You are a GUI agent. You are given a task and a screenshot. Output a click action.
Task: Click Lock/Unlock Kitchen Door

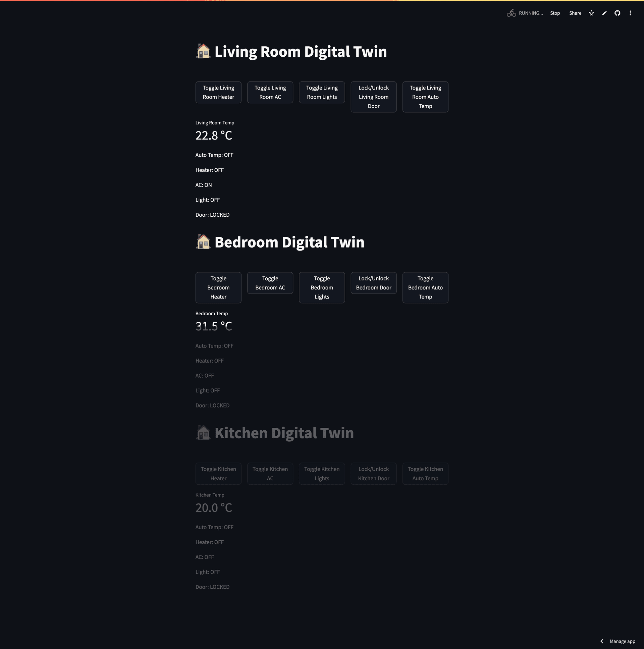click(x=373, y=473)
